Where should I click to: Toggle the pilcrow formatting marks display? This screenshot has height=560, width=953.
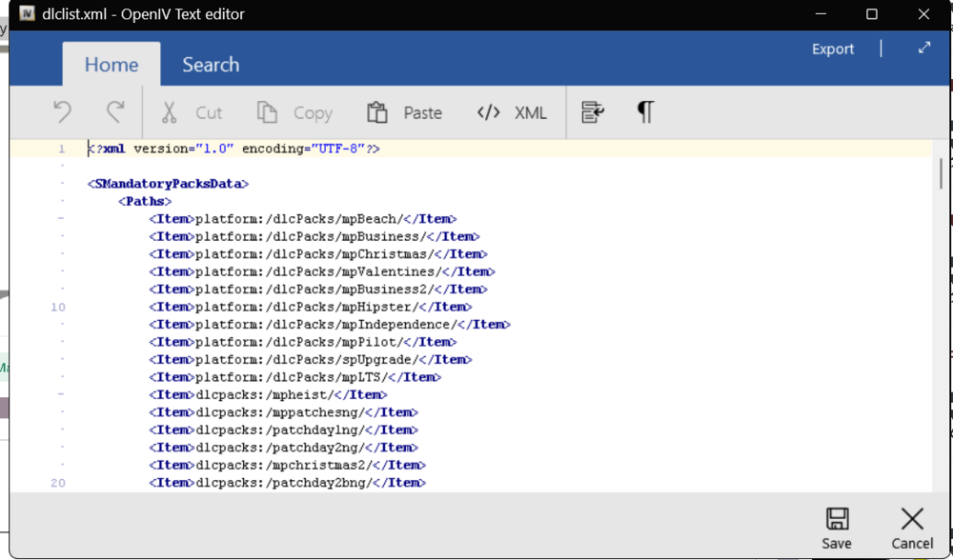click(x=645, y=111)
